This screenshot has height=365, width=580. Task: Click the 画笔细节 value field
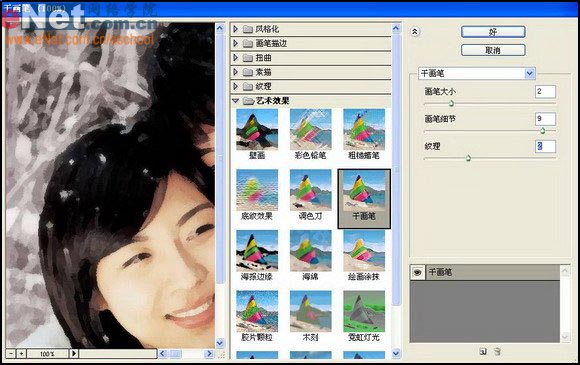(x=545, y=119)
